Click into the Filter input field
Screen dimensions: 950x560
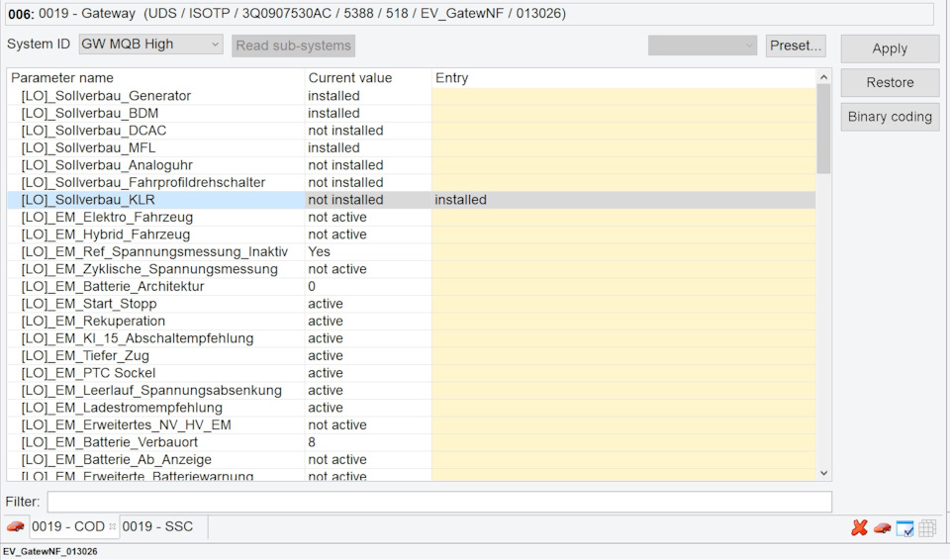pos(439,502)
